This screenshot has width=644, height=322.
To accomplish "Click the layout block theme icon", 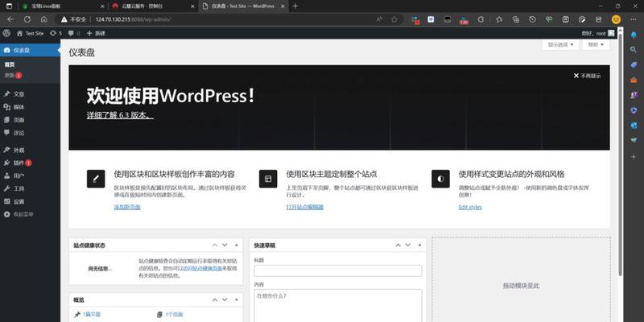I will tap(268, 179).
